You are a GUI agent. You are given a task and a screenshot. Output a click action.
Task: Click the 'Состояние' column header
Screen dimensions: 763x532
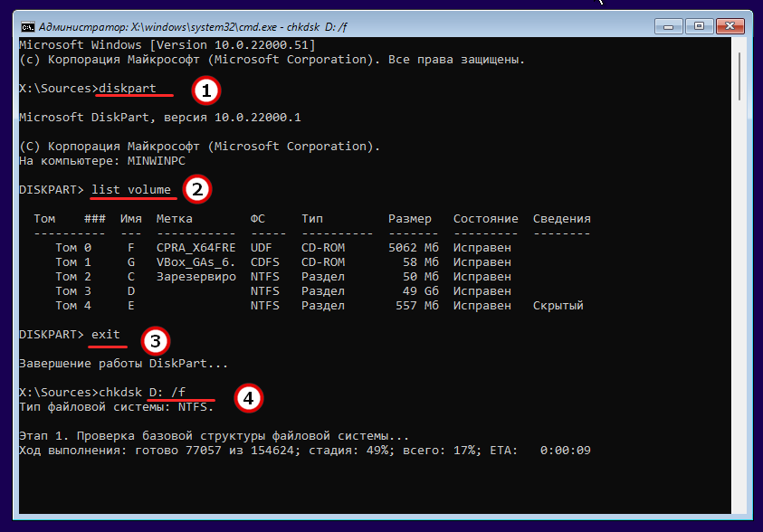click(x=486, y=219)
